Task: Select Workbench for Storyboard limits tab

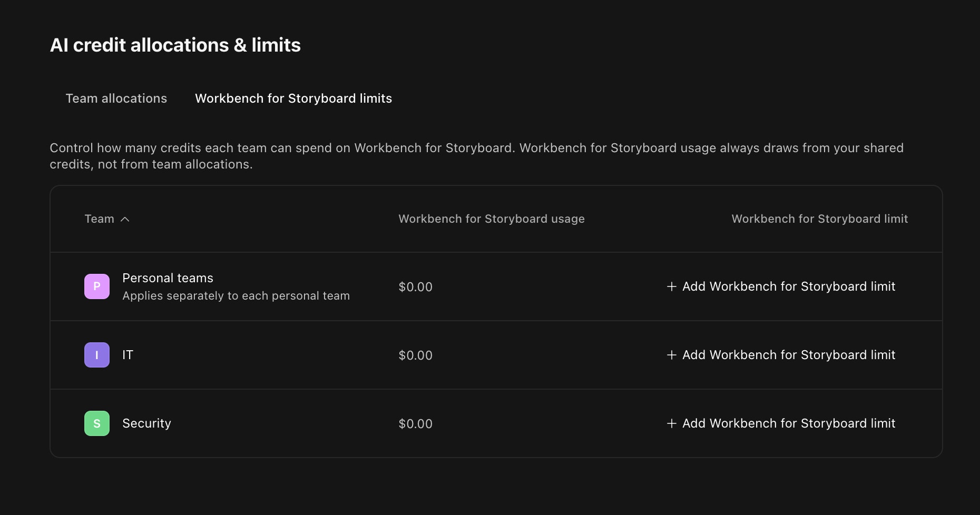Action: pos(293,98)
